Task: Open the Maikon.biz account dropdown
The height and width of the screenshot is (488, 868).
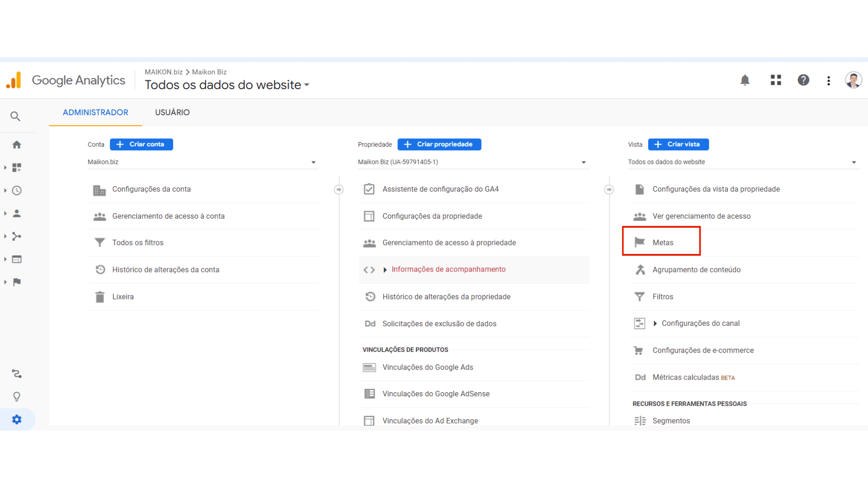Action: [203, 162]
